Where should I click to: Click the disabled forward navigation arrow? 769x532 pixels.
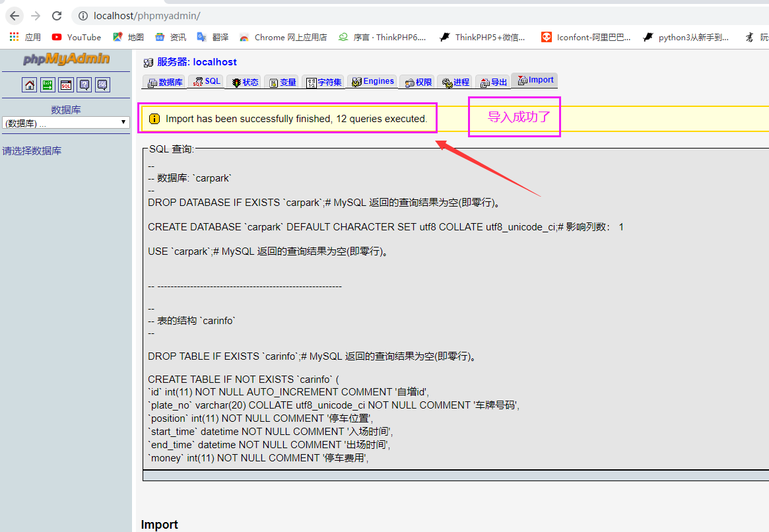click(35, 16)
